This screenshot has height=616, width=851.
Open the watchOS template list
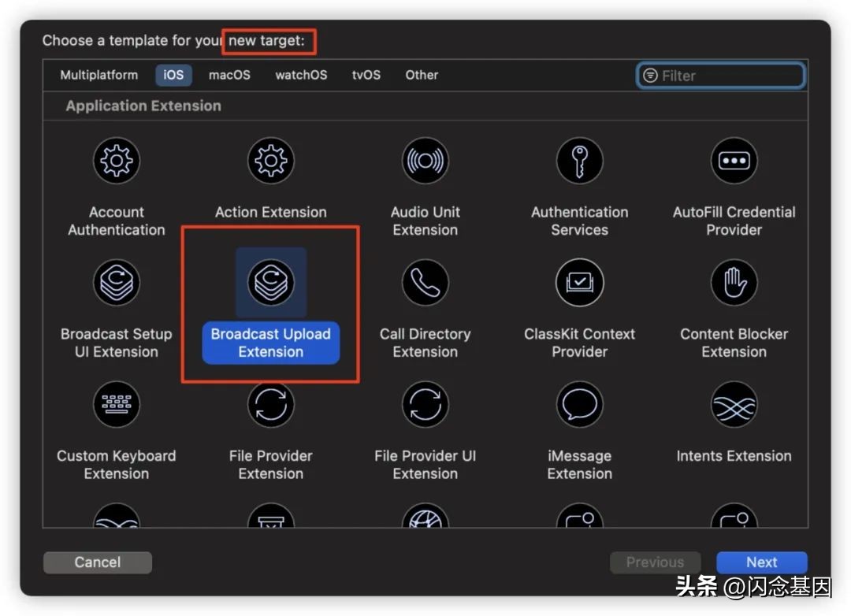300,75
